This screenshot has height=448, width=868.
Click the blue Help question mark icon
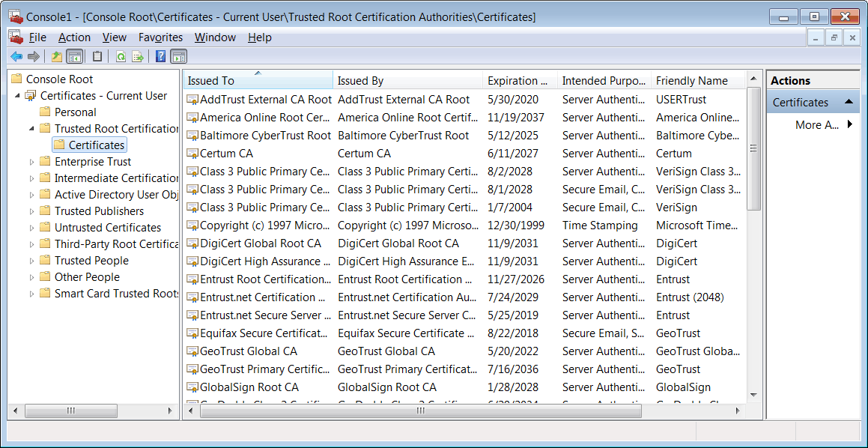(160, 56)
